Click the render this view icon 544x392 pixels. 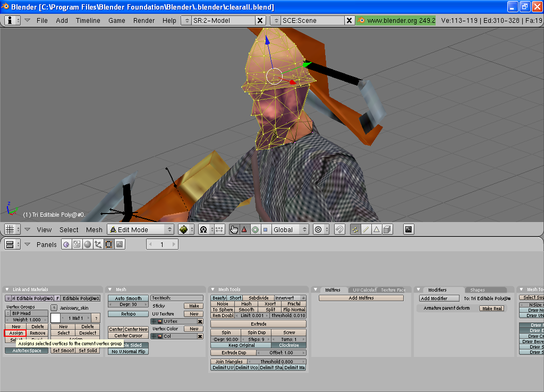pyautogui.click(x=409, y=229)
